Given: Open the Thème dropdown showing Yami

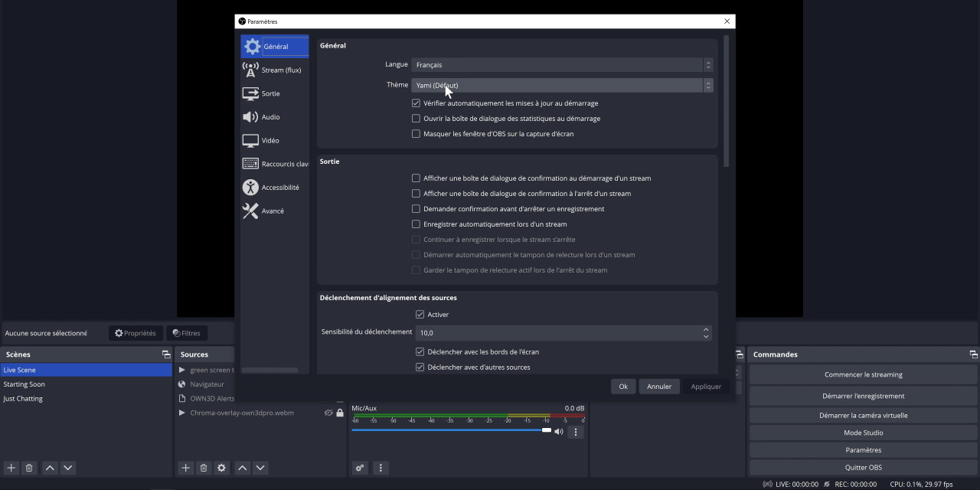Looking at the screenshot, I should [x=562, y=86].
